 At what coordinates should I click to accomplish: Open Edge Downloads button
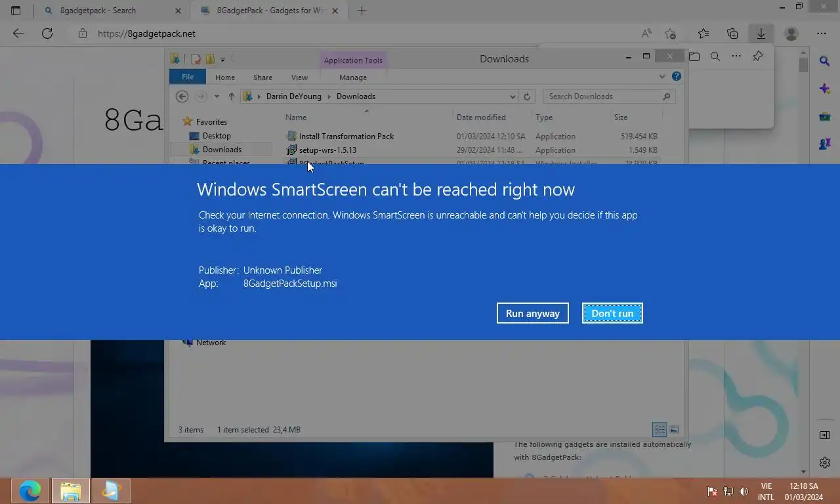click(761, 33)
